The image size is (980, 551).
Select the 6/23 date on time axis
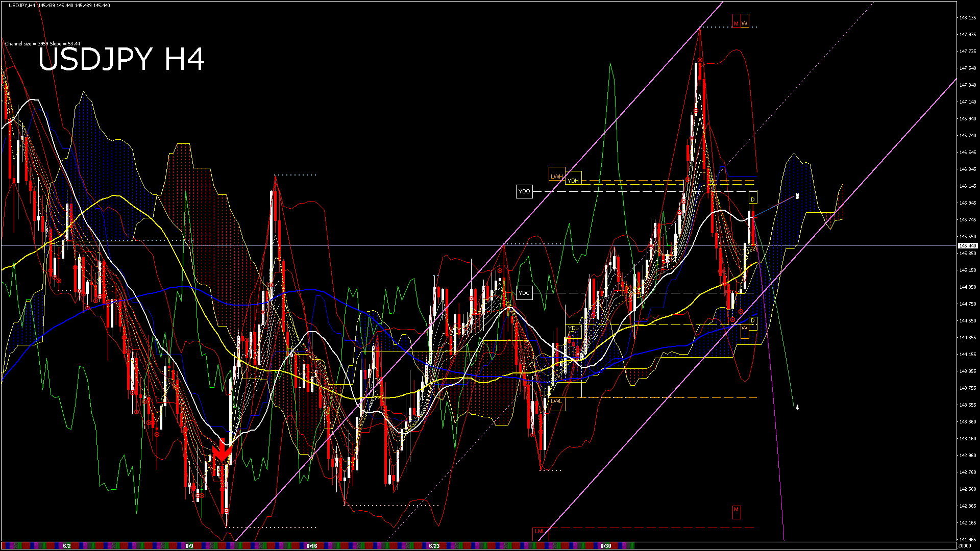[434, 546]
